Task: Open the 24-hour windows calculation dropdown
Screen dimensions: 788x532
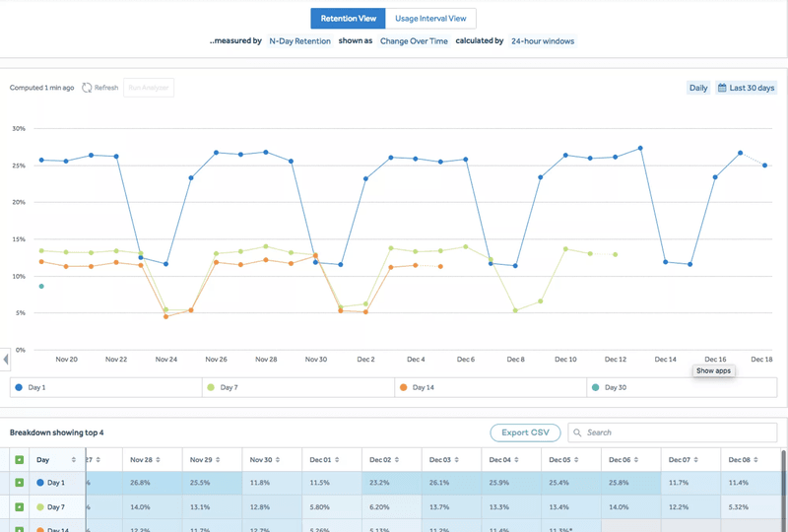Action: (543, 41)
